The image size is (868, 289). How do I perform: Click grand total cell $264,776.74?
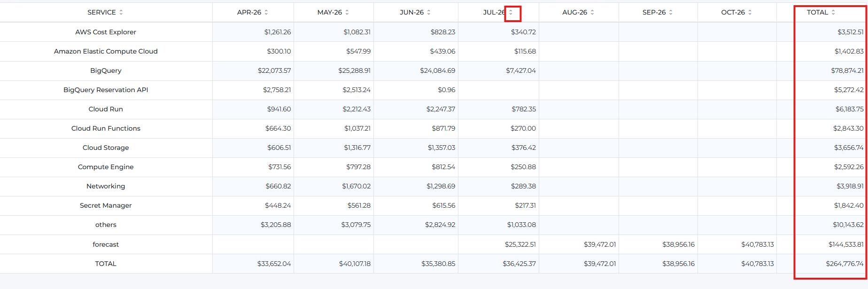click(x=845, y=264)
